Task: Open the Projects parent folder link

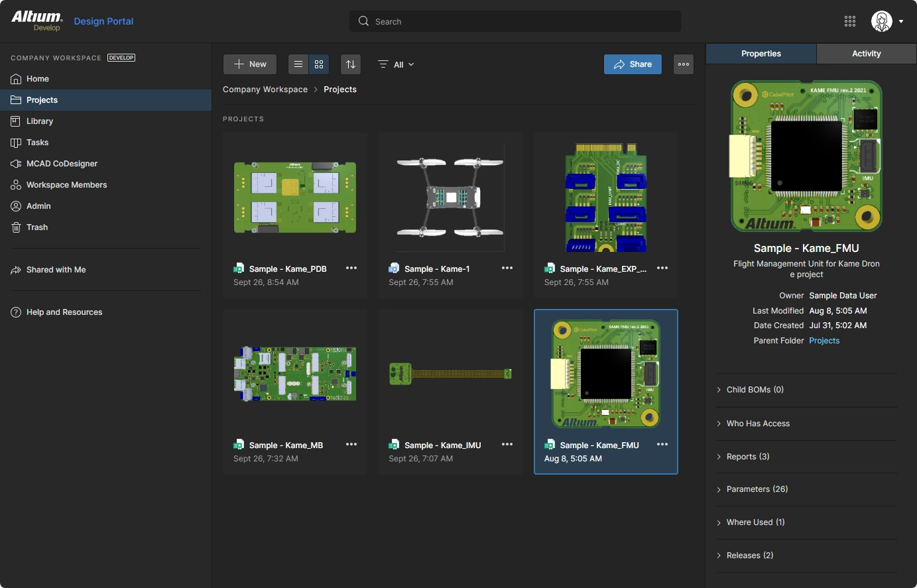Action: 824,340
